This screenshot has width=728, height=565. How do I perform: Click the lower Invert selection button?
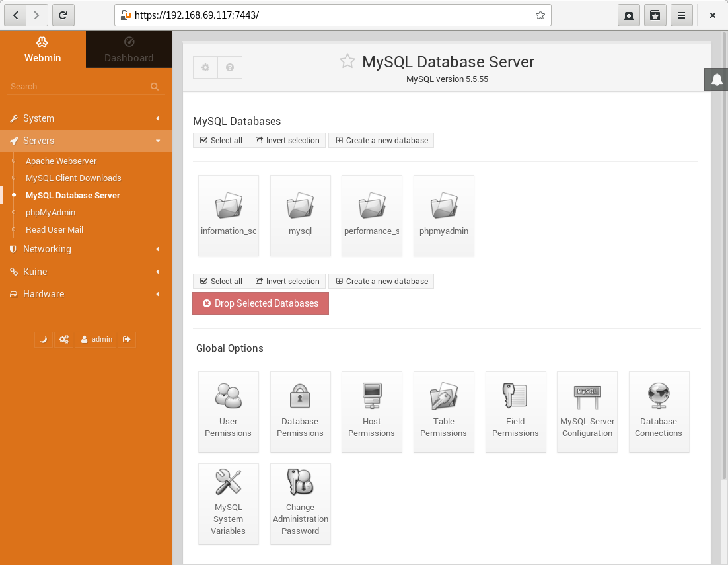pyautogui.click(x=287, y=282)
